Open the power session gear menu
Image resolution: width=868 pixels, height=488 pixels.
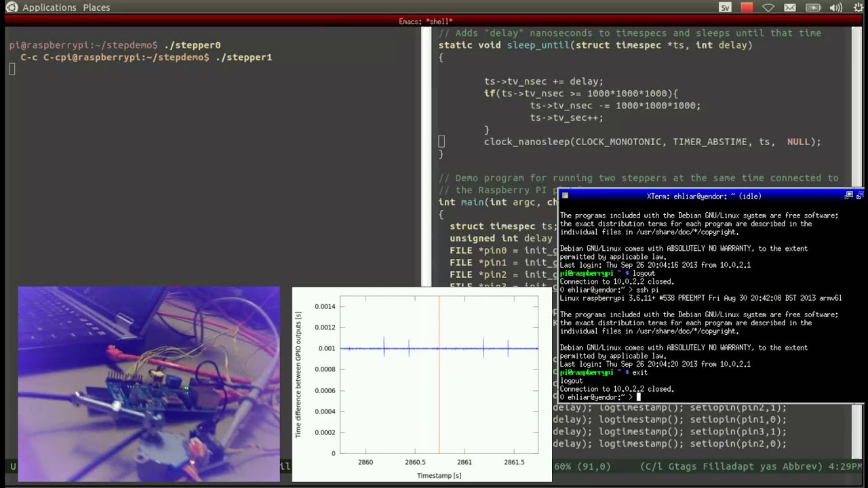click(x=858, y=7)
